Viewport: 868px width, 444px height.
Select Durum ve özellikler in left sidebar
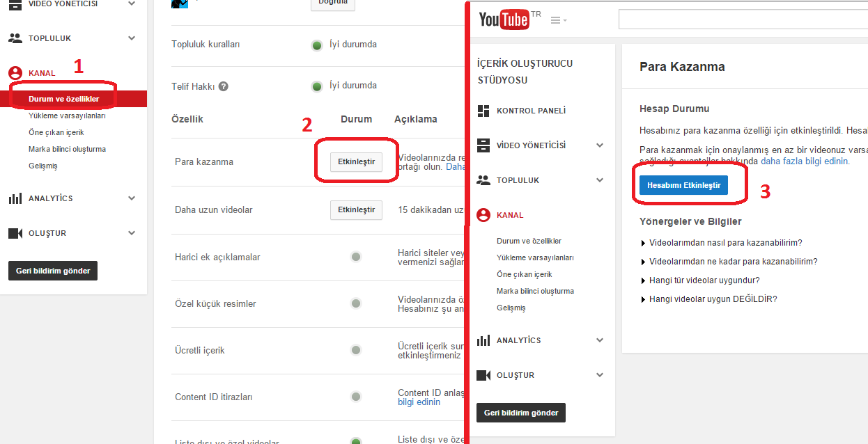[64, 99]
